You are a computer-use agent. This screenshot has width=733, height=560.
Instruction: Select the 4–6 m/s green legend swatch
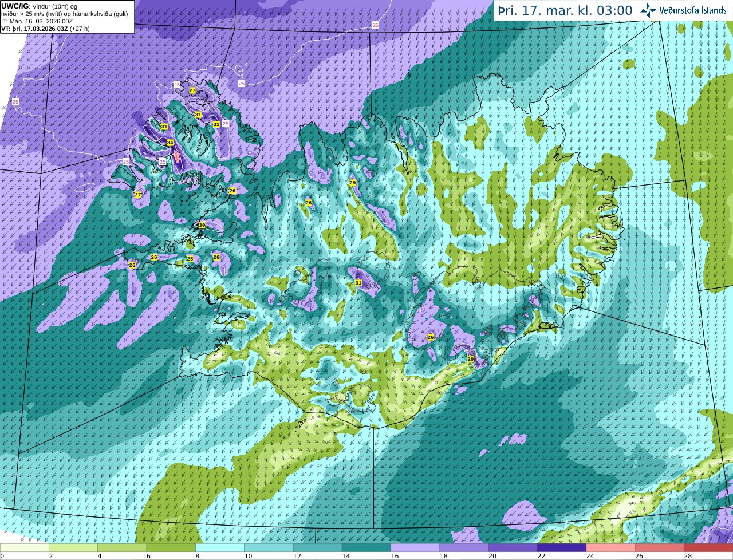click(x=122, y=548)
